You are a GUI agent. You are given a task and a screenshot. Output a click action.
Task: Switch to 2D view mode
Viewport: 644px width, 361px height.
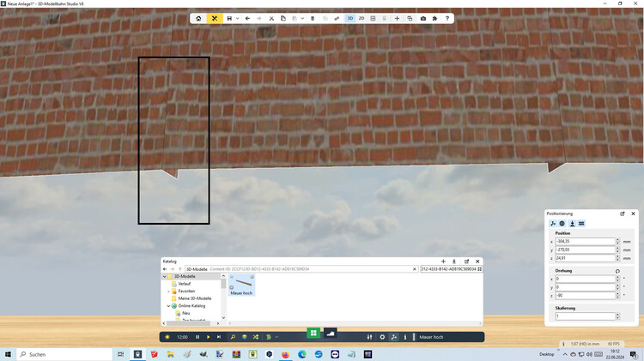361,18
